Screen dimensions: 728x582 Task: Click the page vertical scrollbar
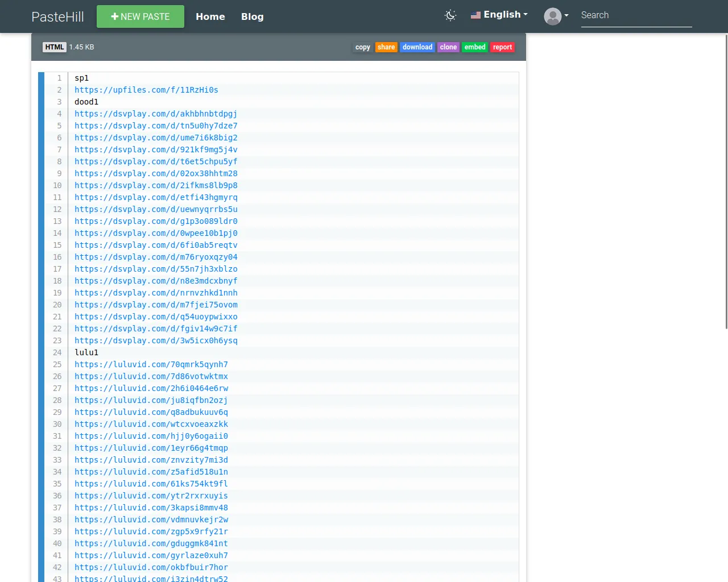click(726, 182)
